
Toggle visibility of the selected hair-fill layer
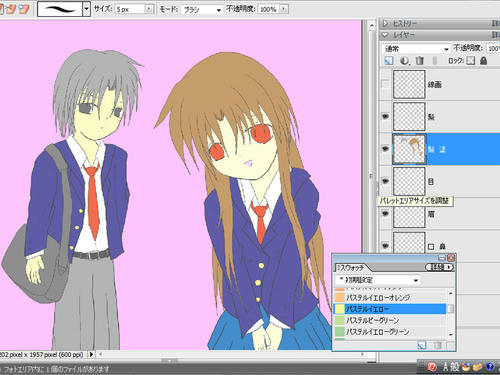pos(385,149)
